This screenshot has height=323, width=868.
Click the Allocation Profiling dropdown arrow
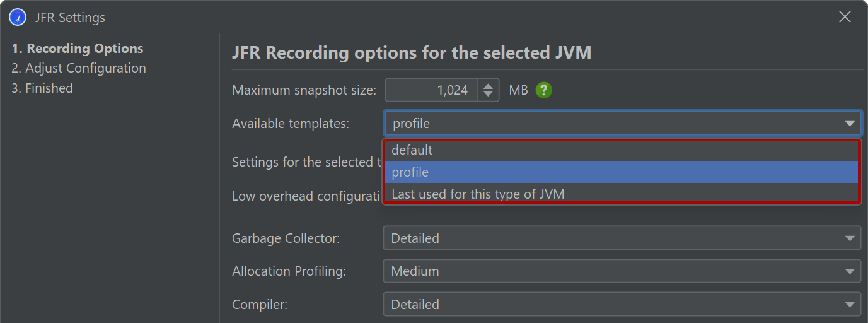click(850, 271)
